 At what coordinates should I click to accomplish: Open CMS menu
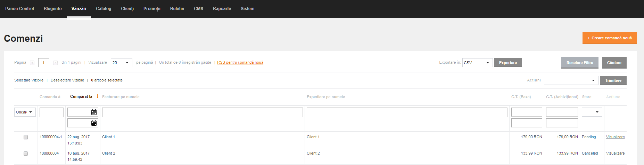coord(199,9)
